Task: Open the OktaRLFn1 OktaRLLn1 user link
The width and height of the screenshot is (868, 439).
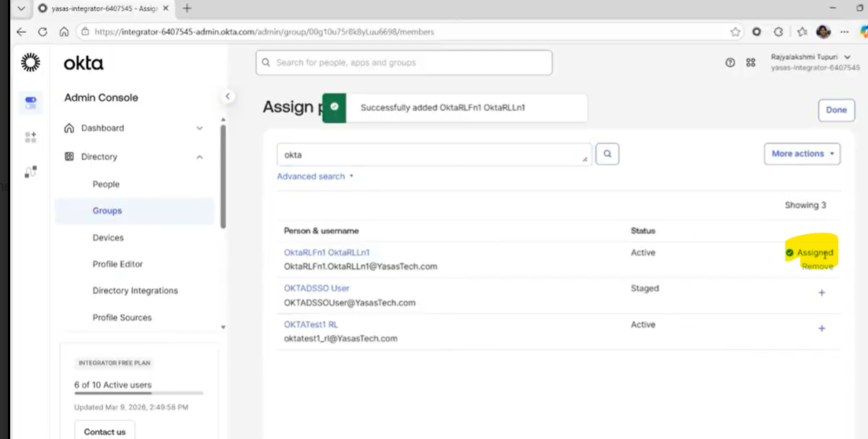Action: click(327, 252)
